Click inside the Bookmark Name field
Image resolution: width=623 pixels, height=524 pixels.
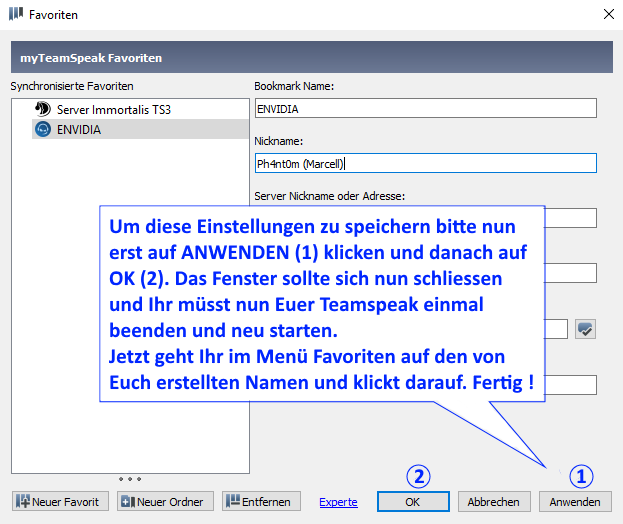(425, 108)
